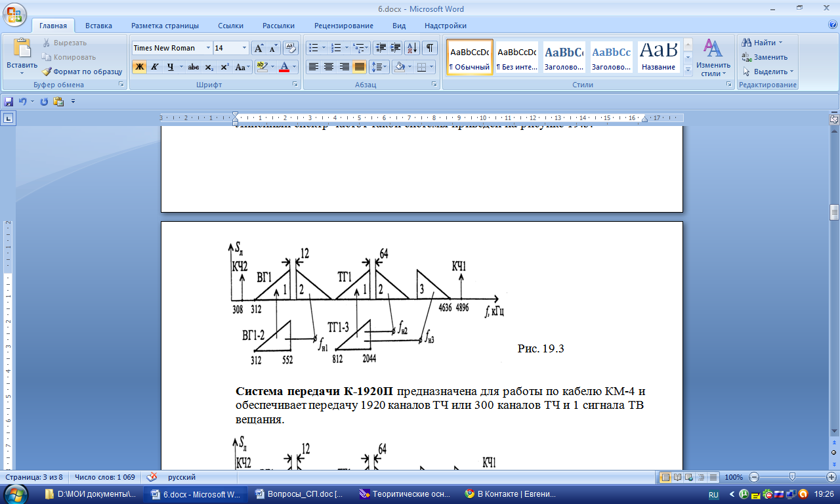Open the Рассылки tab

point(278,26)
